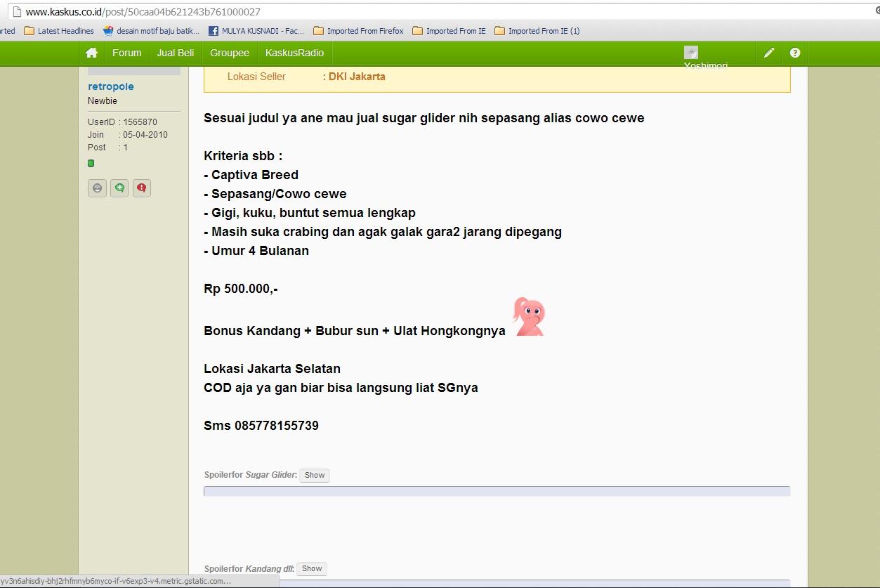
Task: Give reputation with green plus bubble icon
Action: (119, 188)
